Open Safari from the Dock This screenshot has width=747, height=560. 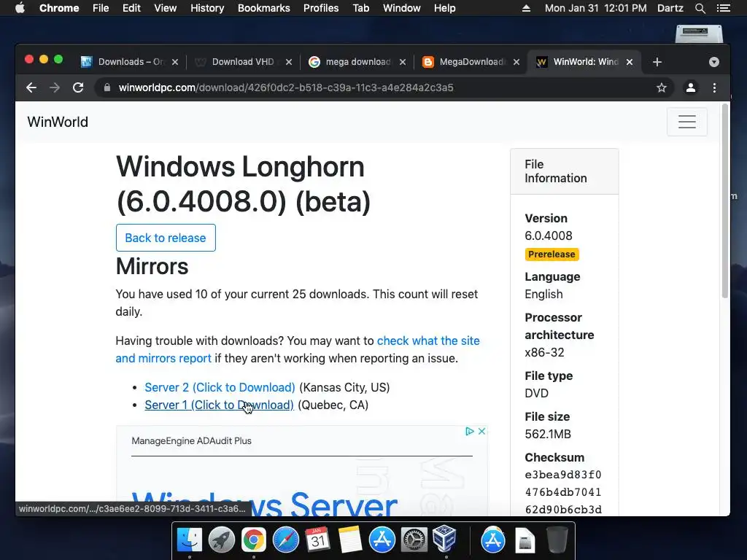pyautogui.click(x=285, y=540)
